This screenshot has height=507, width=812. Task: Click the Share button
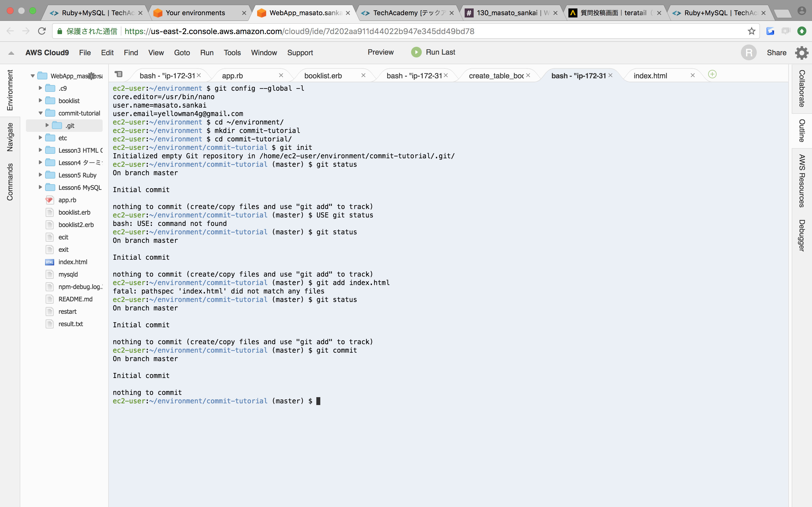pyautogui.click(x=777, y=53)
